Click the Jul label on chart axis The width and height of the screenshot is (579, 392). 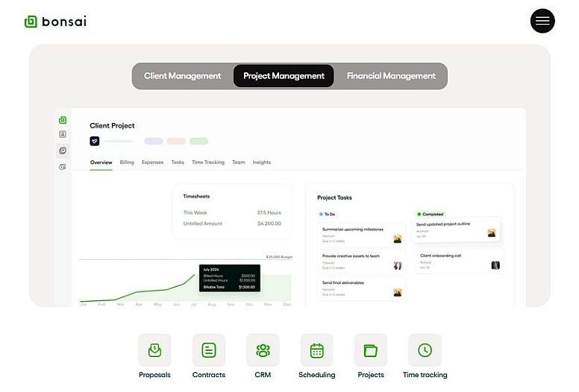click(193, 305)
